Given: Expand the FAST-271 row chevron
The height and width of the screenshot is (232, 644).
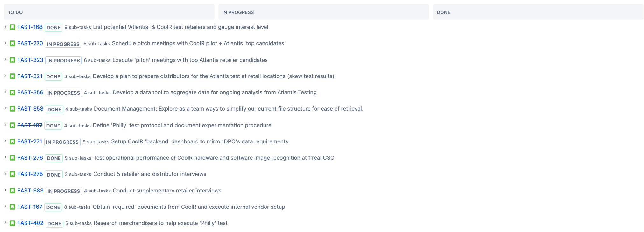Looking at the screenshot, I should pyautogui.click(x=5, y=141).
